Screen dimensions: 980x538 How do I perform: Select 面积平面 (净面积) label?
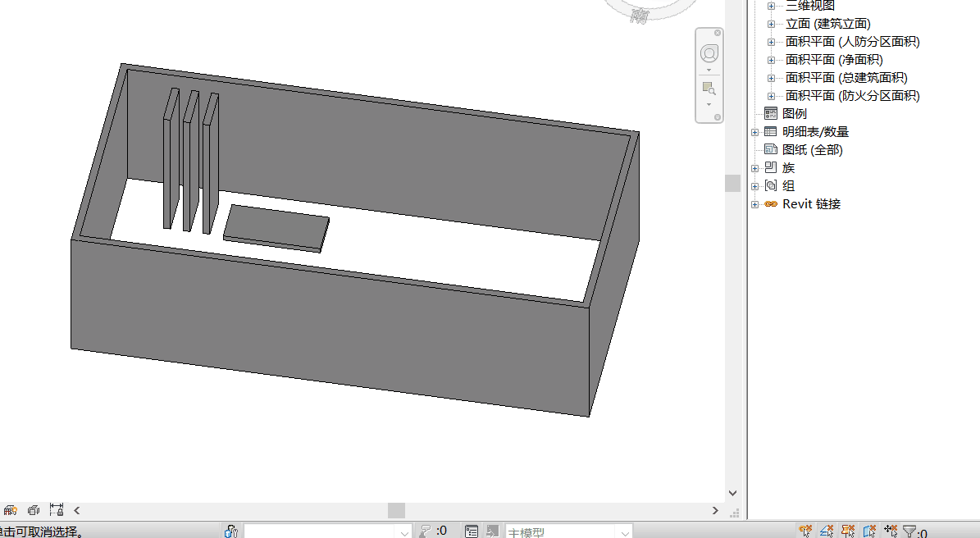click(834, 60)
